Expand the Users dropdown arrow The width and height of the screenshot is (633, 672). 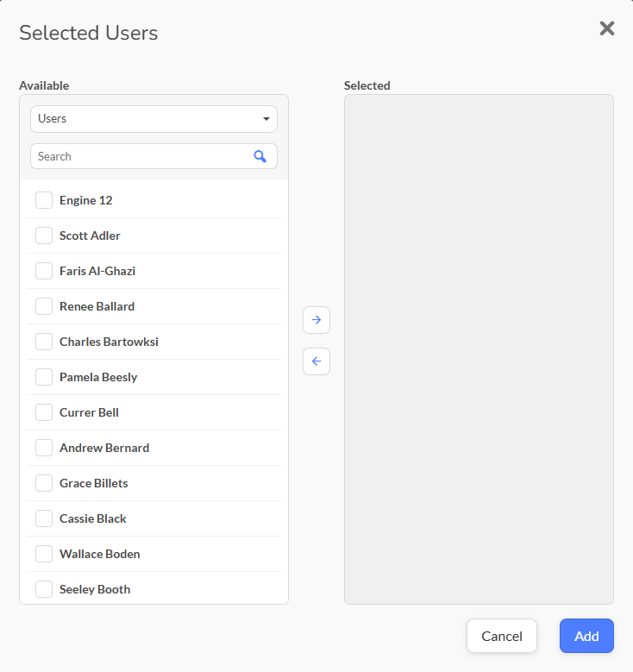tap(266, 119)
